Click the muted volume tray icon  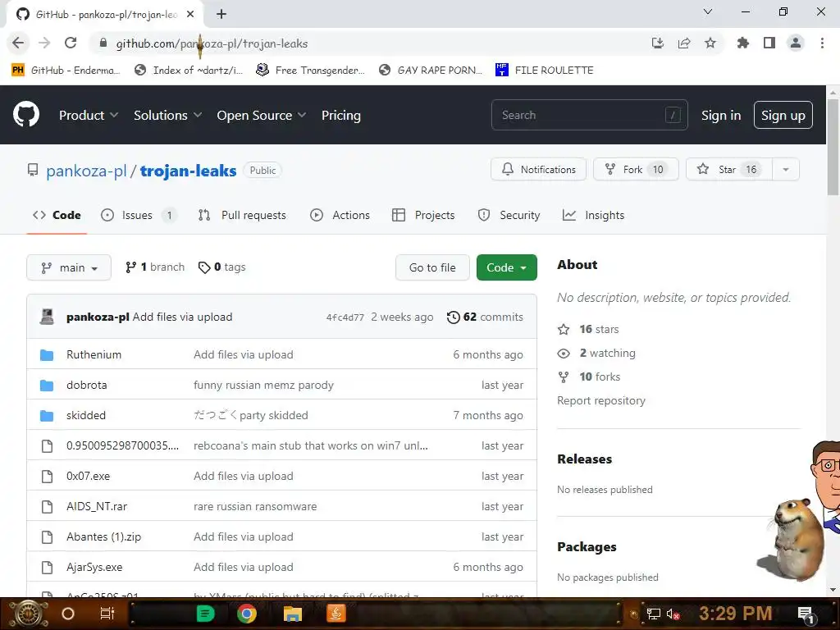pos(673,614)
